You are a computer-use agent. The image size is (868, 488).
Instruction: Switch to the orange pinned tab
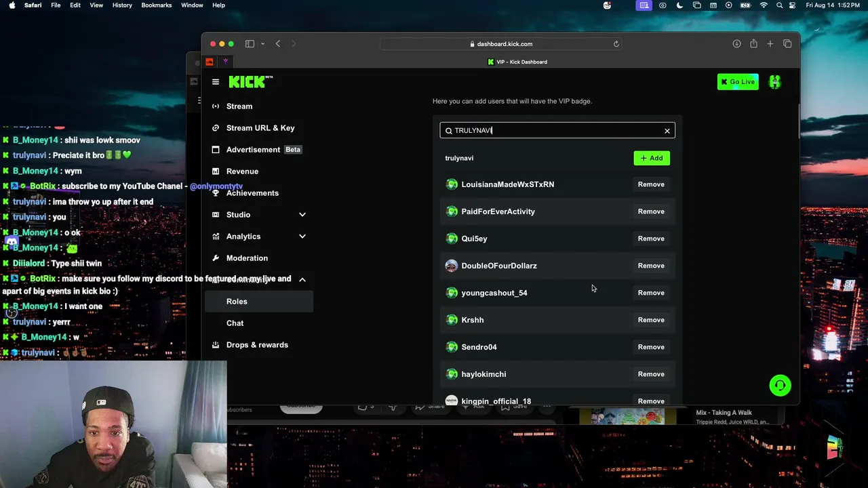coord(210,62)
